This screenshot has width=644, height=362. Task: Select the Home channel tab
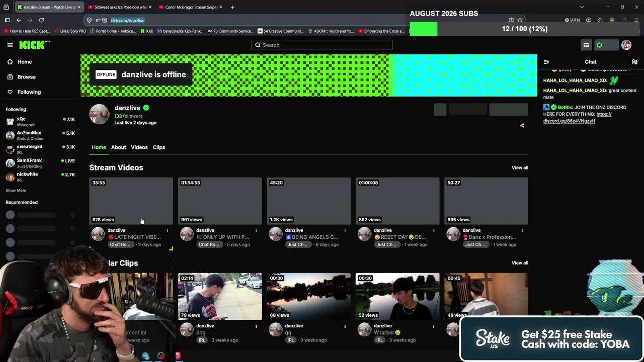click(99, 147)
